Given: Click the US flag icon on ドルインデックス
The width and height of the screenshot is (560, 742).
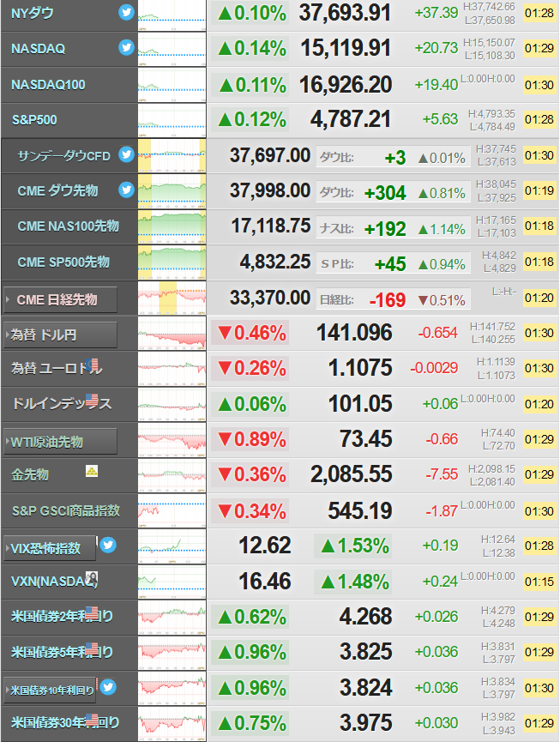Looking at the screenshot, I should (x=92, y=401).
